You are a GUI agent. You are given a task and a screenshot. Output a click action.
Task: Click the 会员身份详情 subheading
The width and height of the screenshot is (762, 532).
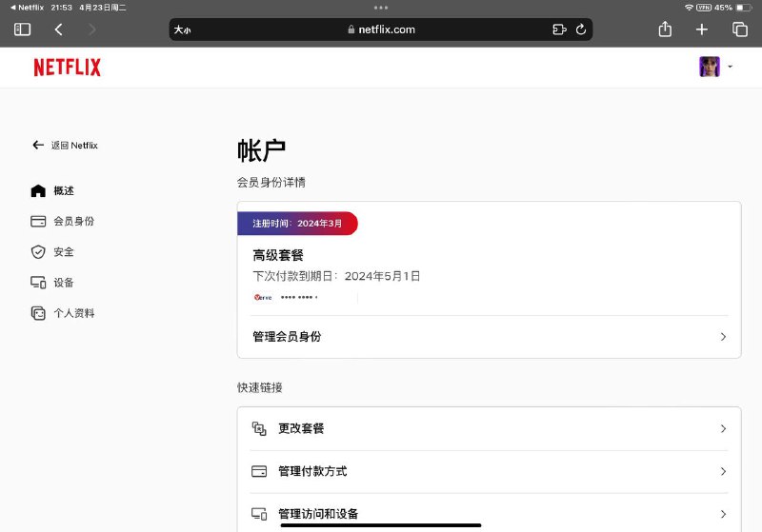271,183
